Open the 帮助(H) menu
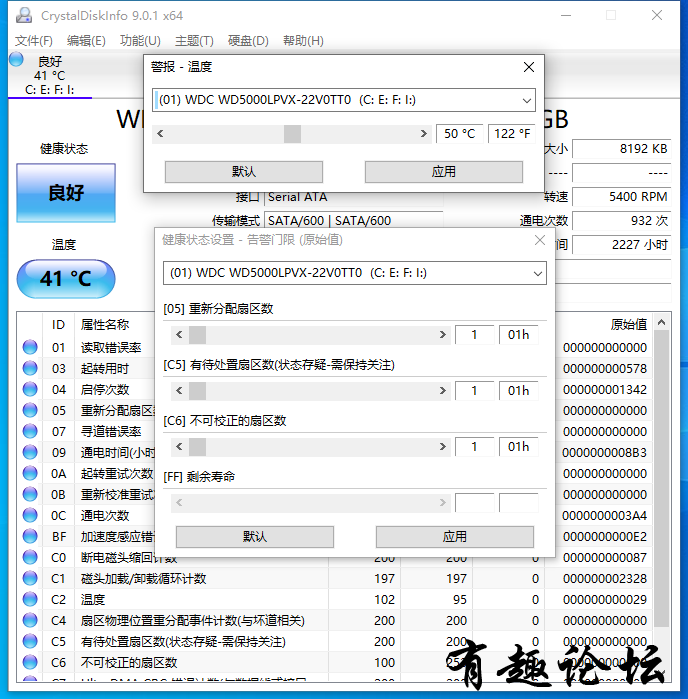688x699 pixels. [303, 41]
